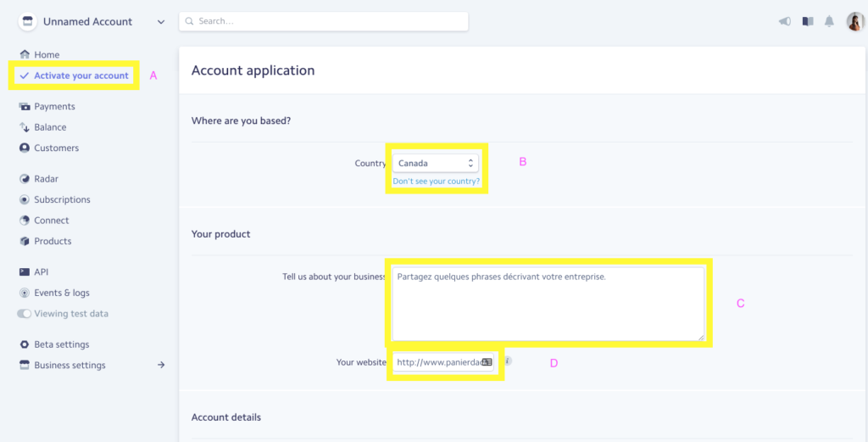Image resolution: width=868 pixels, height=442 pixels.
Task: Click the Radar icon in sidebar
Action: coord(25,179)
